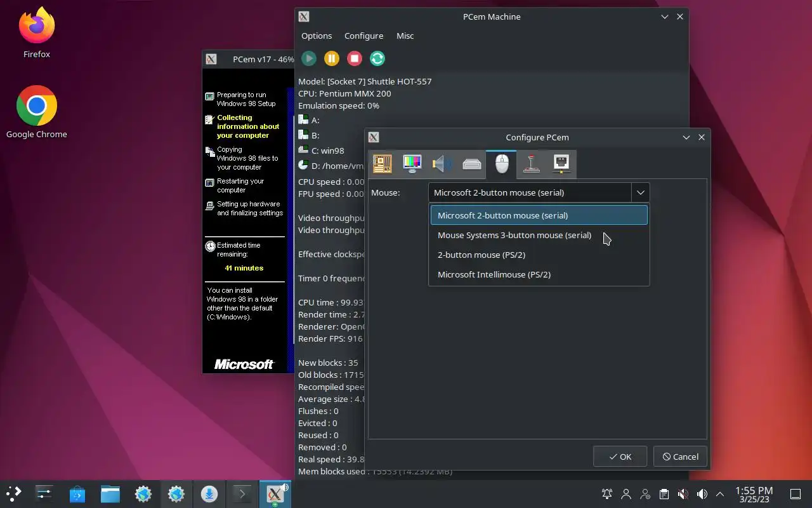The width and height of the screenshot is (812, 508).
Task: Open the Configure menu
Action: (x=363, y=36)
